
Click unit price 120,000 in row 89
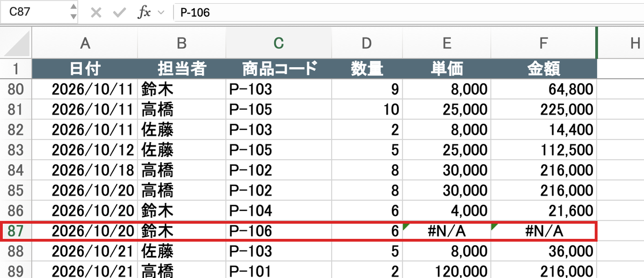[447, 270]
